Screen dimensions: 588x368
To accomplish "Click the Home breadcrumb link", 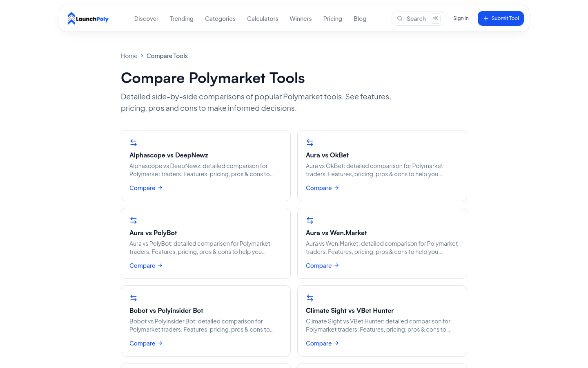I will coord(129,56).
